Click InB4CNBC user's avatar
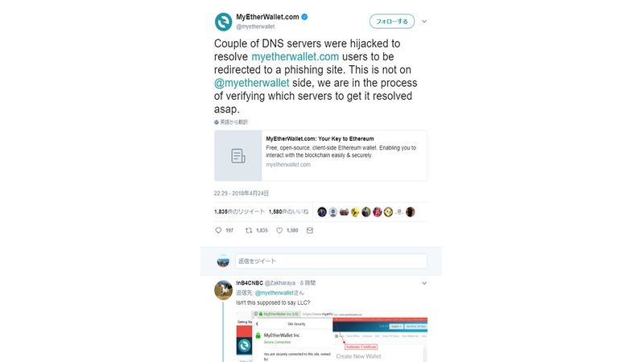644x362 pixels. (224, 290)
